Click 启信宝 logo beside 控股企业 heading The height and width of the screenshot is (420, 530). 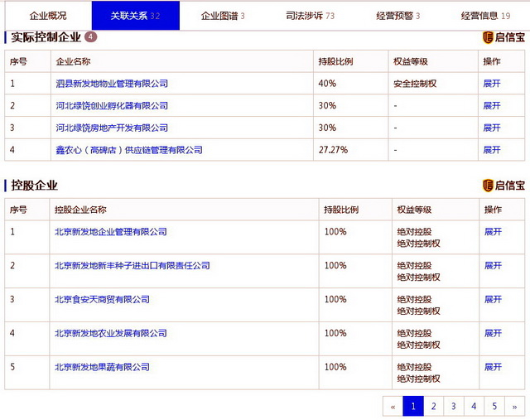point(503,186)
